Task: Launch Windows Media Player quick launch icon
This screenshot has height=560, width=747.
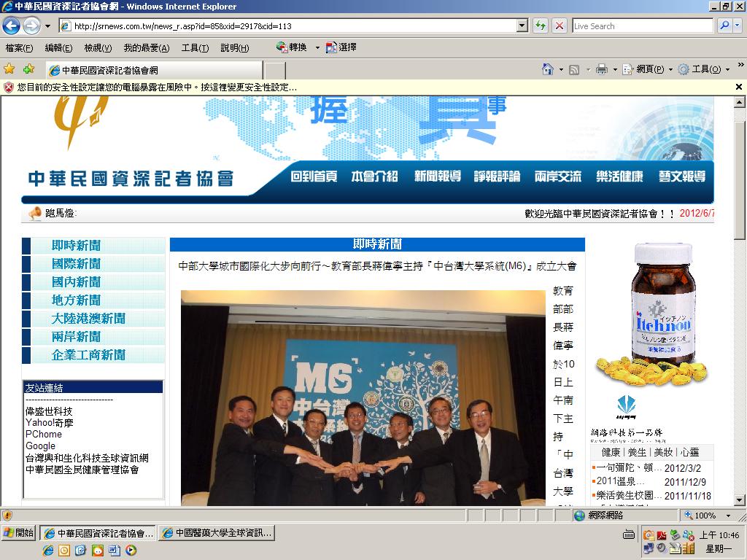Action: [131, 551]
